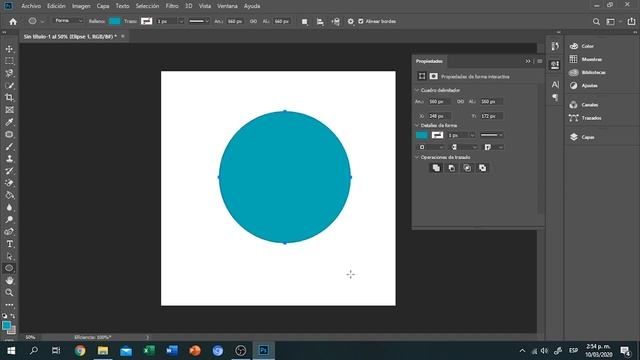Select the Brush tool
Image resolution: width=640 pixels, height=360 pixels.
coord(9,147)
